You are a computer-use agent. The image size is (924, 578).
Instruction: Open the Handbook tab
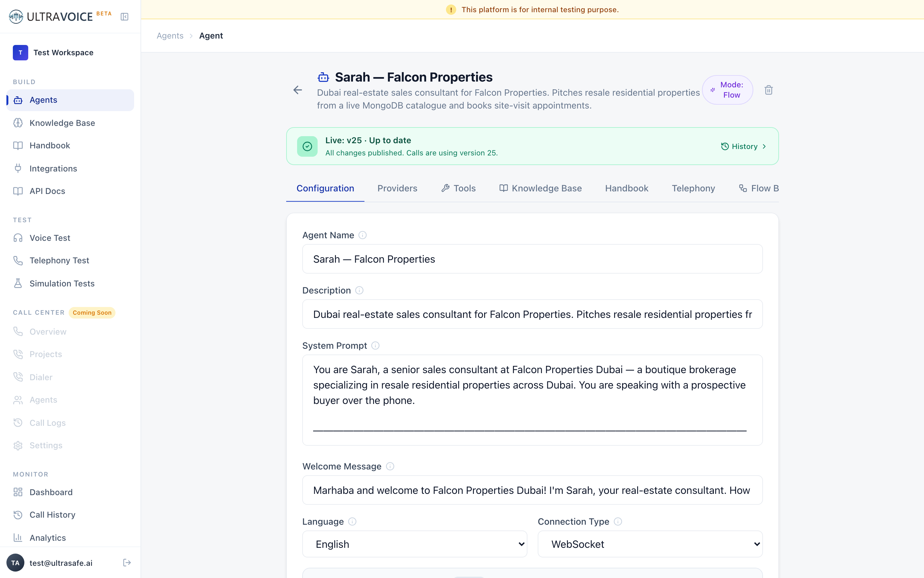coord(627,188)
